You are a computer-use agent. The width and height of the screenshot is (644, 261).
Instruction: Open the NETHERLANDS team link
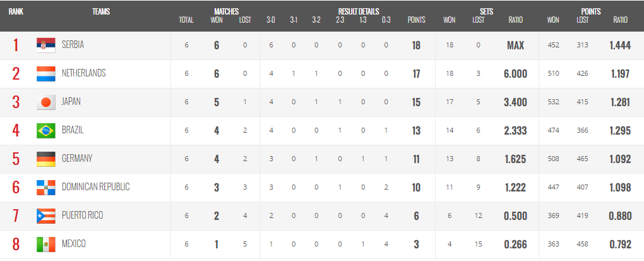coord(83,73)
